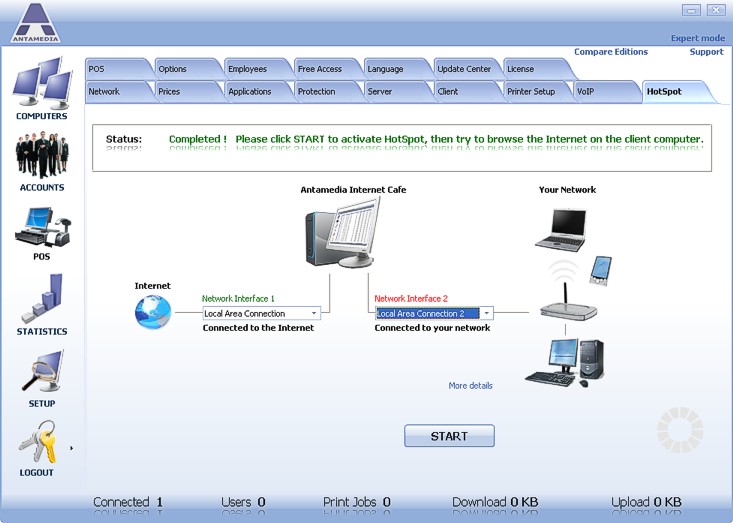
Task: Switch to the Client tab
Action: [x=466, y=92]
